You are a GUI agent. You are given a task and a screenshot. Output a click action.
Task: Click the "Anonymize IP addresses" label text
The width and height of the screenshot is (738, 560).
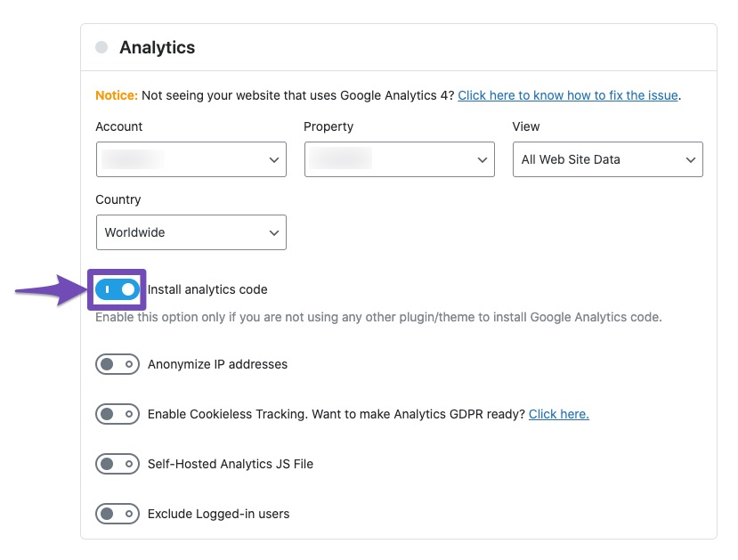pyautogui.click(x=217, y=364)
